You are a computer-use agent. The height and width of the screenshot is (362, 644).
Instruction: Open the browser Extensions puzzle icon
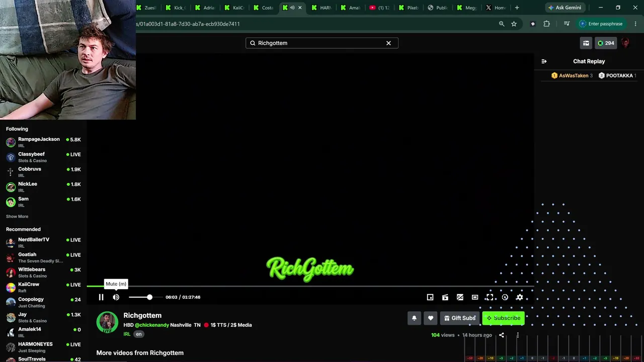[x=547, y=24]
